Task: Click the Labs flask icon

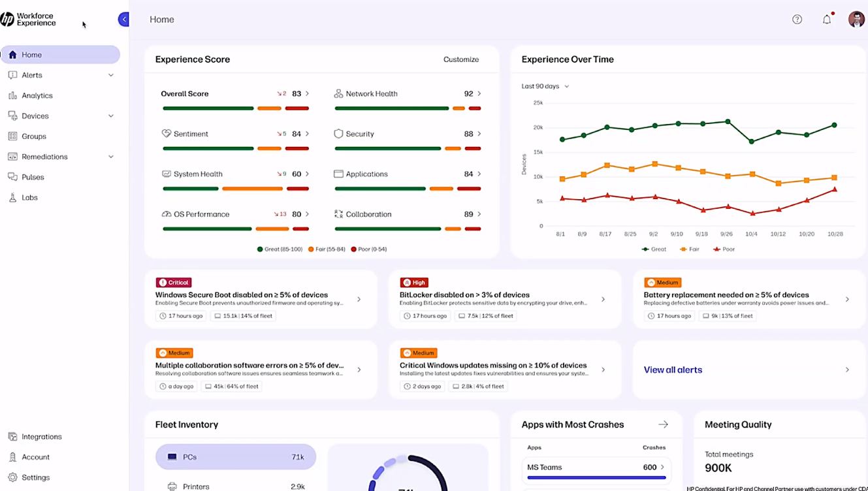Action: (x=12, y=197)
